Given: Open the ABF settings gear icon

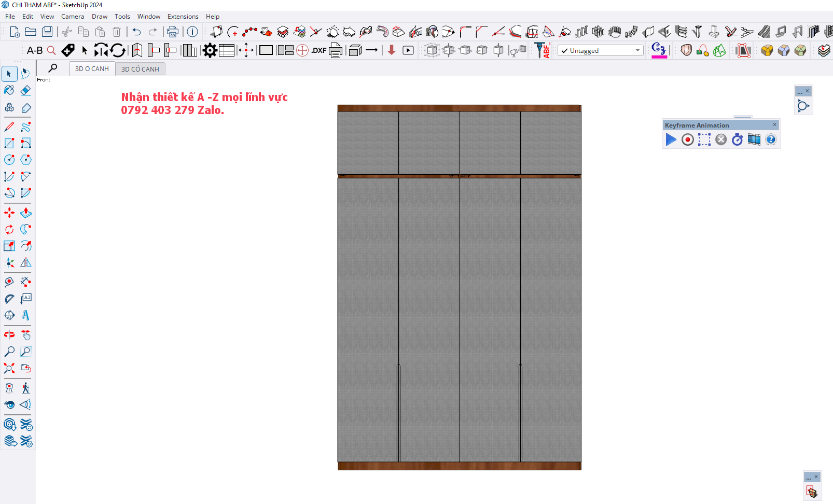Looking at the screenshot, I should (210, 50).
